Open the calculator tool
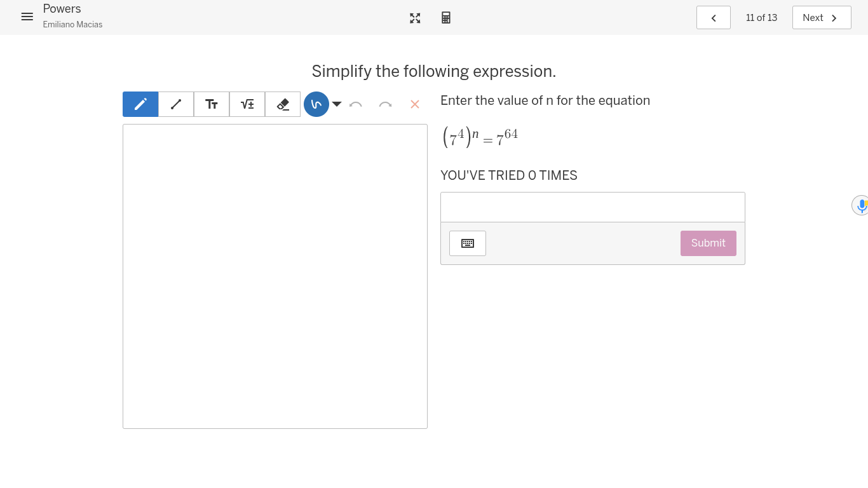868x488 pixels. tap(446, 18)
